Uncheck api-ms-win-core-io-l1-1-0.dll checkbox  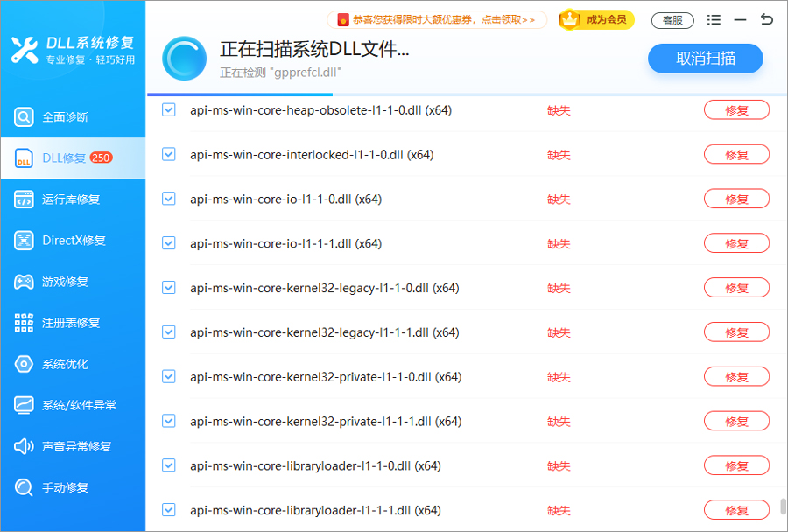[x=168, y=199]
